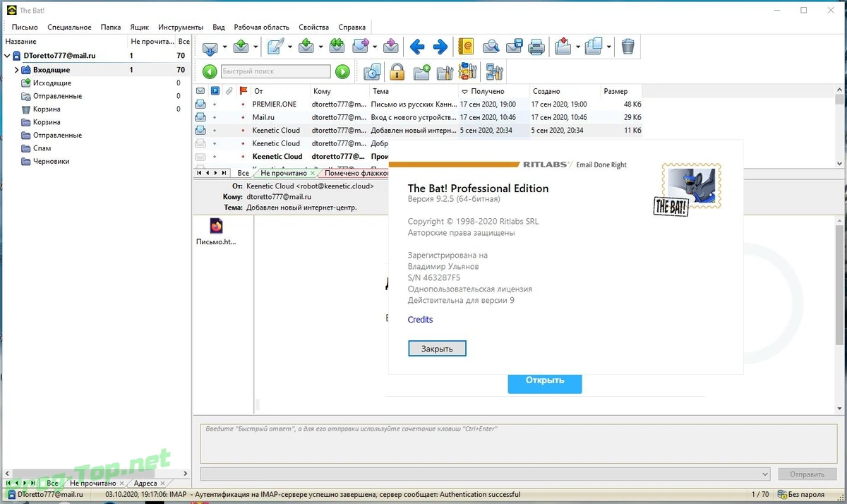Image resolution: width=847 pixels, height=504 pixels.
Task: Open the quick reply recipient combo box
Action: point(485,474)
